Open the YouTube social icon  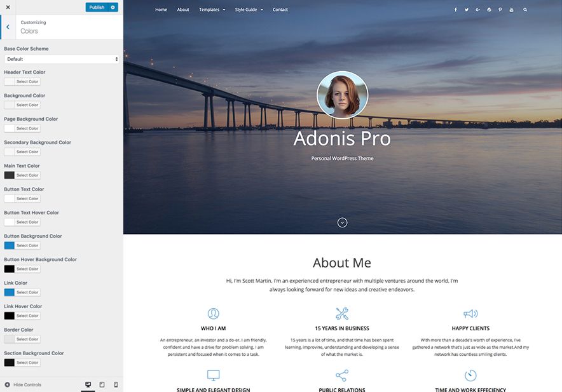click(x=512, y=10)
